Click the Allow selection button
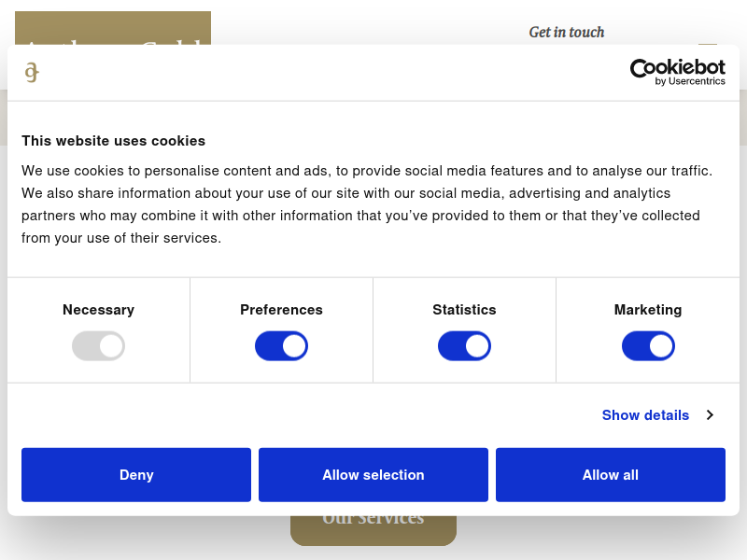Image resolution: width=747 pixels, height=560 pixels. click(373, 475)
